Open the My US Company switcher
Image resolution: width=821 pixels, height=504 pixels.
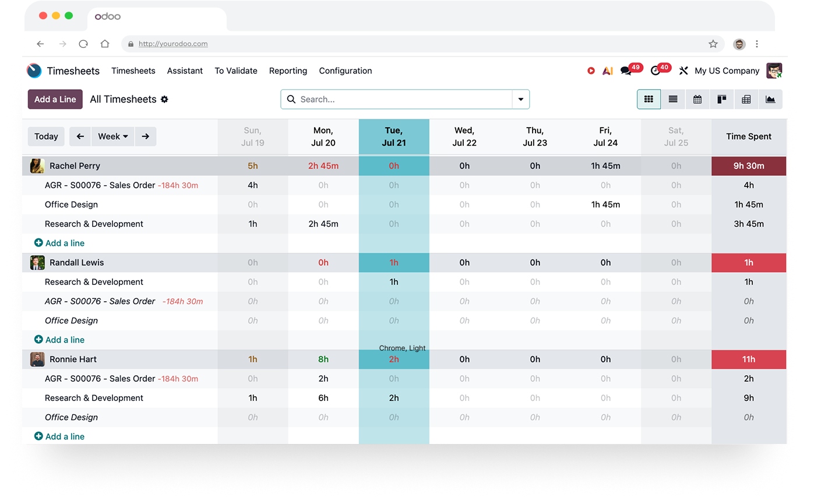tap(727, 71)
